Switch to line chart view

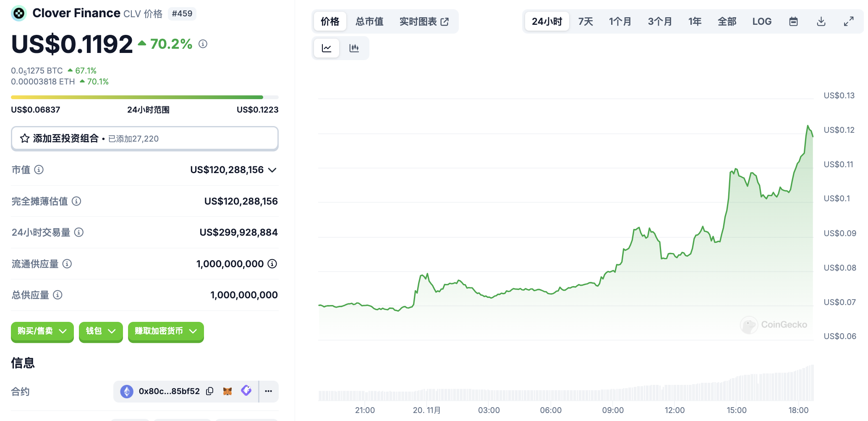click(327, 48)
